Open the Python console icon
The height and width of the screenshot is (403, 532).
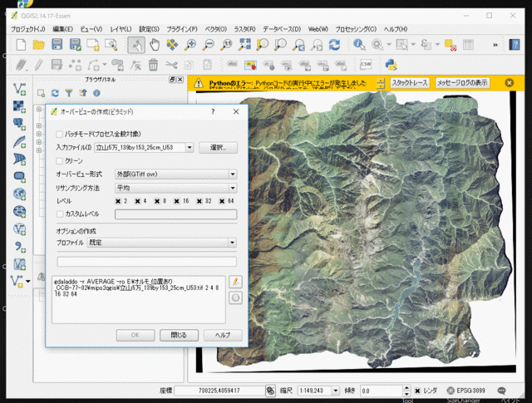(391, 65)
